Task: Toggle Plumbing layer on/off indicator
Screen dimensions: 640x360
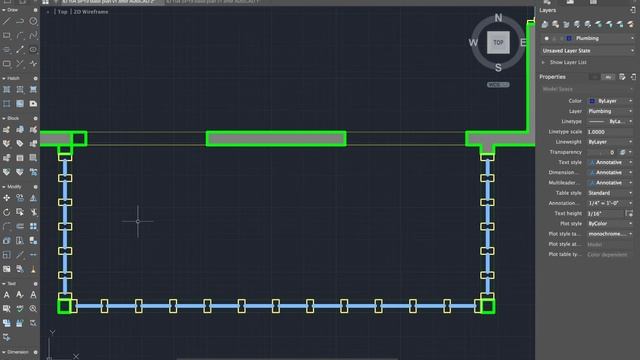Action: (547, 38)
